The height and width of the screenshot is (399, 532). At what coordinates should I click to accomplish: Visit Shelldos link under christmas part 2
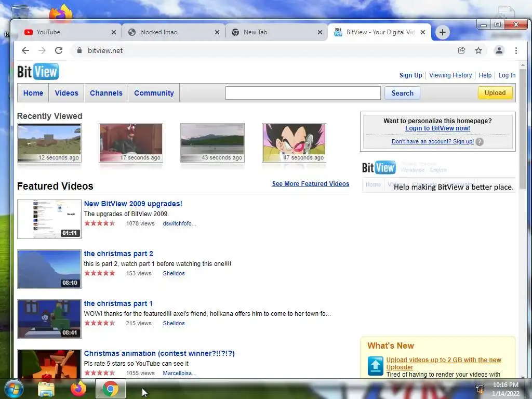[x=174, y=273]
